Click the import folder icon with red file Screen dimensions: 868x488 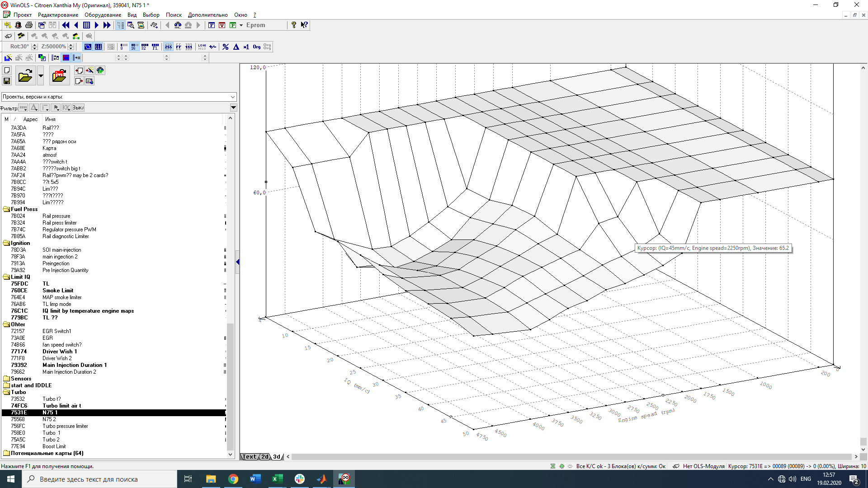[59, 75]
